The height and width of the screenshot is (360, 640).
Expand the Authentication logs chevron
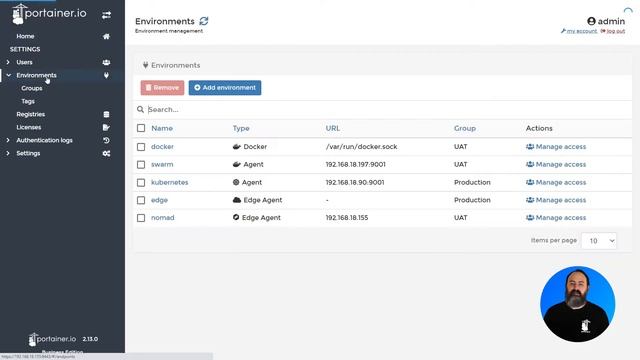click(x=8, y=140)
